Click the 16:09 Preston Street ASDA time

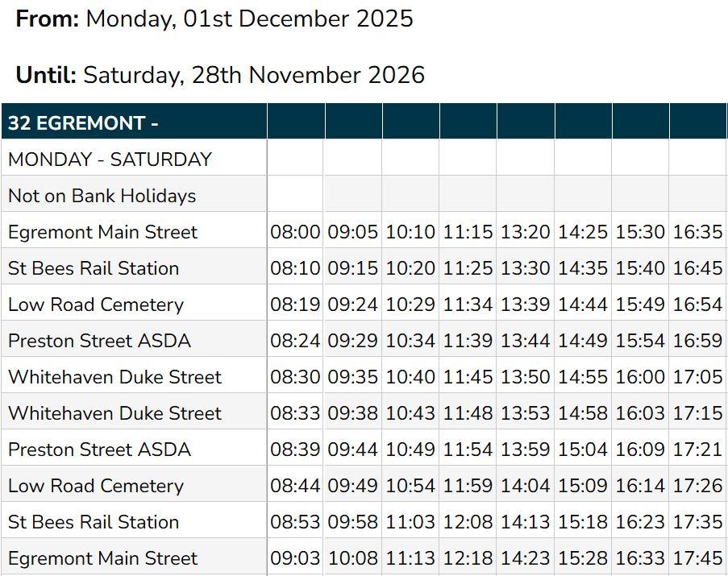pyautogui.click(x=640, y=450)
